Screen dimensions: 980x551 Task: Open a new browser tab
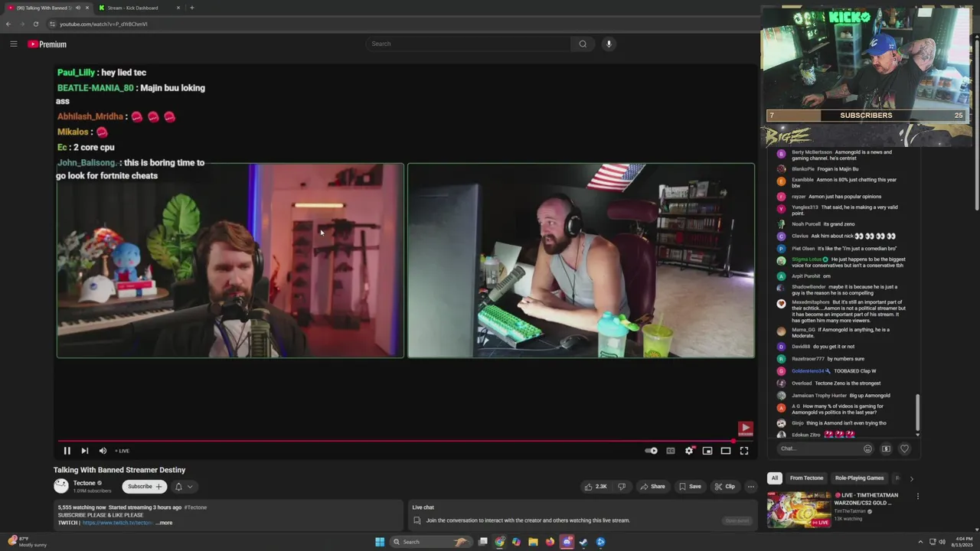click(191, 8)
